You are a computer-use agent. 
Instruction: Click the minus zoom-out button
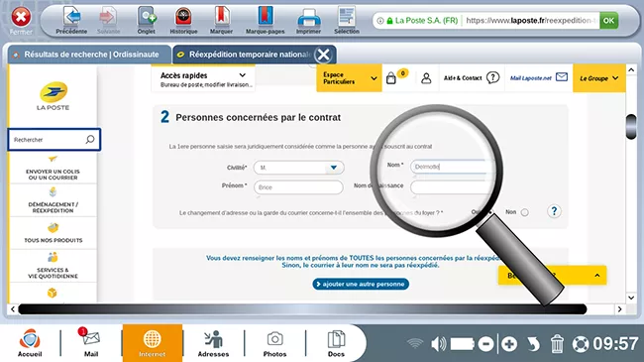click(485, 344)
